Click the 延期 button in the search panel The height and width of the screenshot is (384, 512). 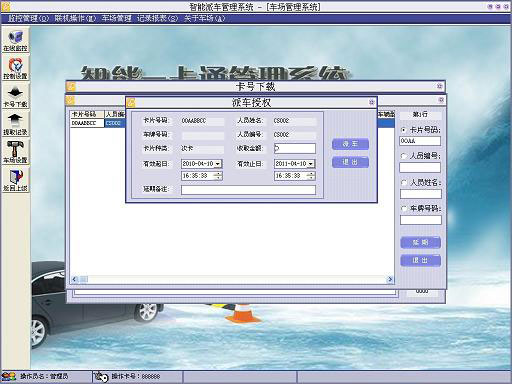tap(420, 242)
